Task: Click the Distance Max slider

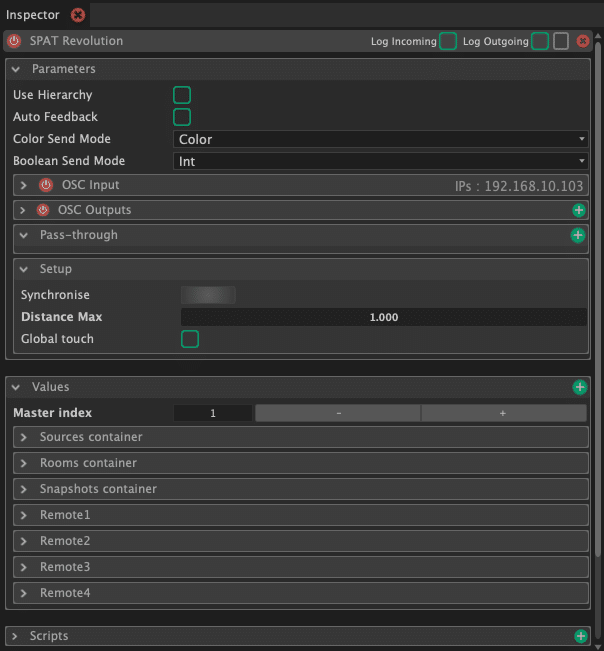Action: click(x=383, y=317)
